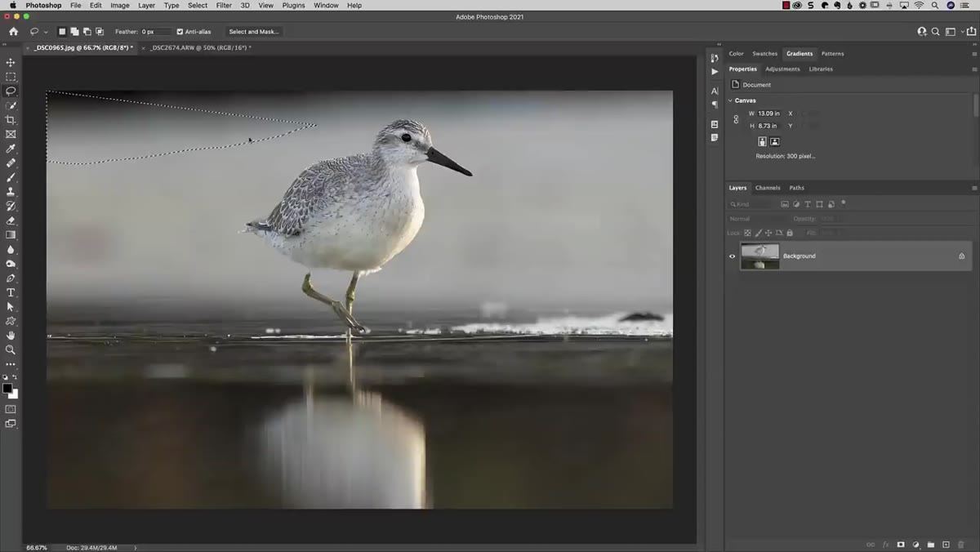Open the History panel icon
Screen dimensions: 980x552
(715, 58)
